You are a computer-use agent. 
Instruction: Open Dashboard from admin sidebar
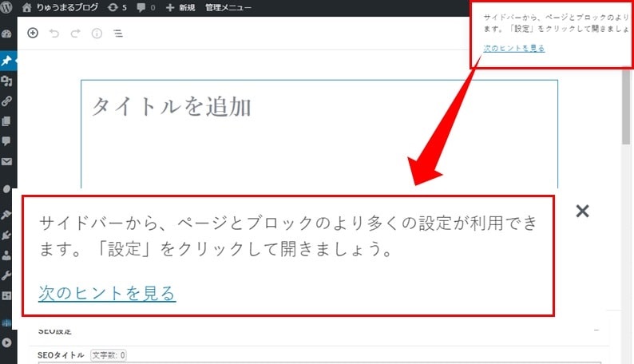[6, 34]
